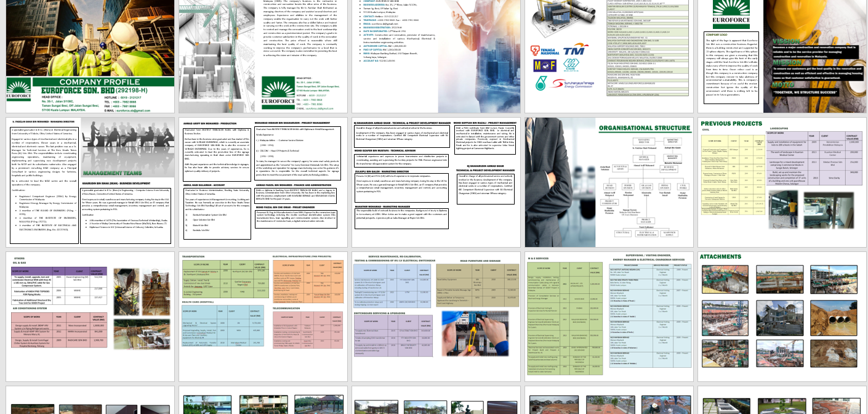
Task: Select the businessman with crossed arms photo
Action: click(561, 181)
